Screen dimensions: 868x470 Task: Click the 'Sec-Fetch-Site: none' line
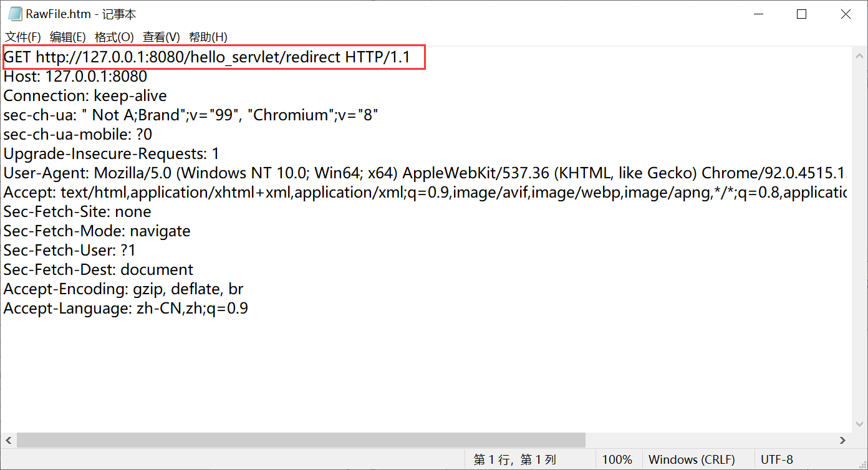[77, 212]
